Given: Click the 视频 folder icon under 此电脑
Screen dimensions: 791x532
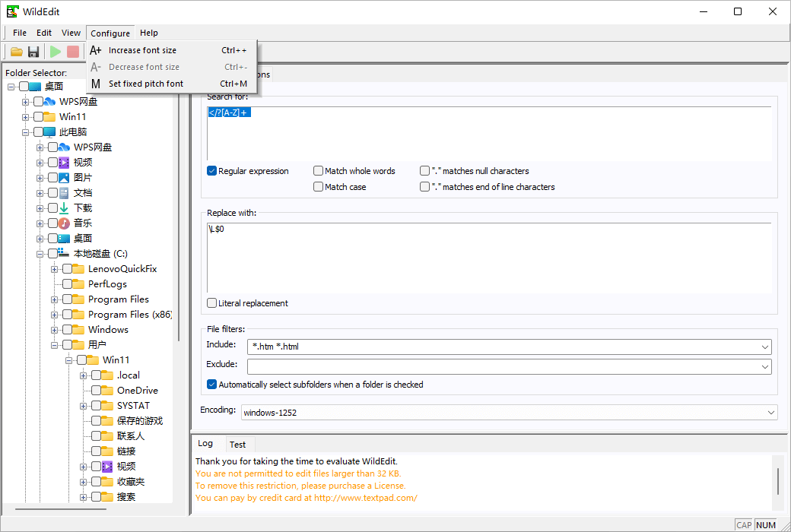Looking at the screenshot, I should [x=64, y=163].
